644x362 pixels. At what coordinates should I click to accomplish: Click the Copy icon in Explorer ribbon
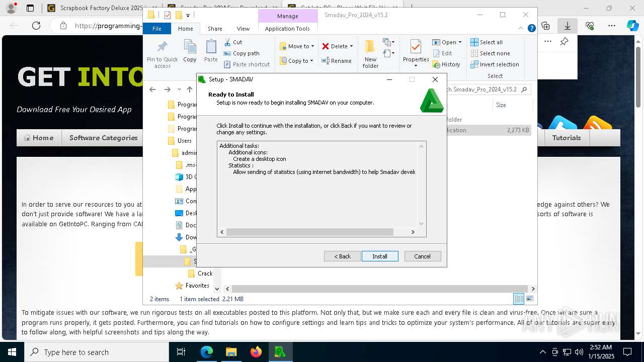[190, 51]
